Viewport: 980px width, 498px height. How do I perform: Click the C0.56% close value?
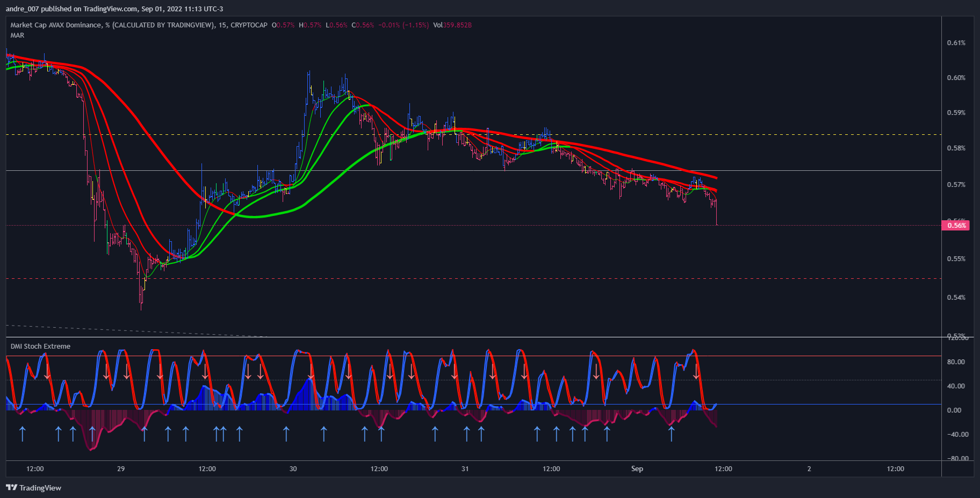pyautogui.click(x=363, y=25)
